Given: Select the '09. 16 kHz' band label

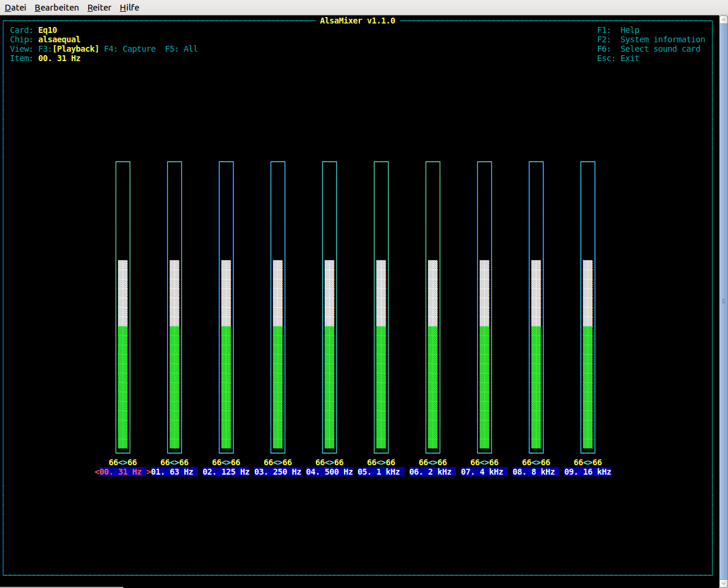Looking at the screenshot, I should pyautogui.click(x=588, y=472).
